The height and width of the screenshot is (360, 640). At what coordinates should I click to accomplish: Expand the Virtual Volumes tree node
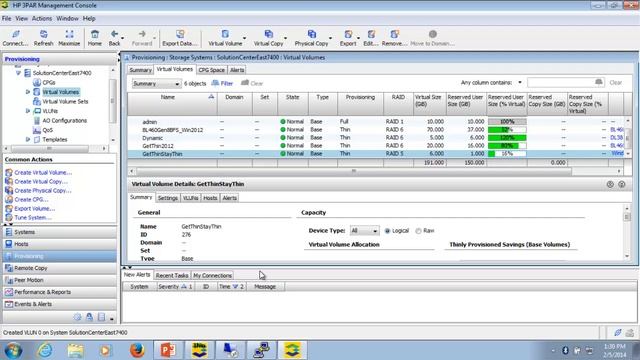click(x=28, y=92)
